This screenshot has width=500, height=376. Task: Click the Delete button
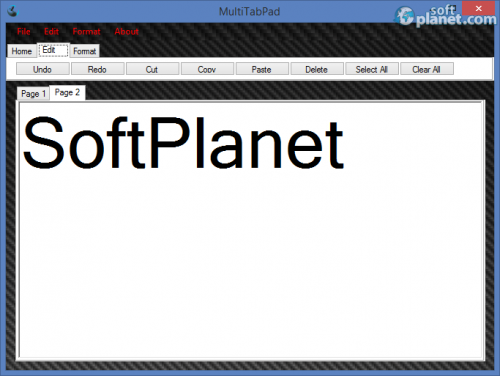point(317,69)
